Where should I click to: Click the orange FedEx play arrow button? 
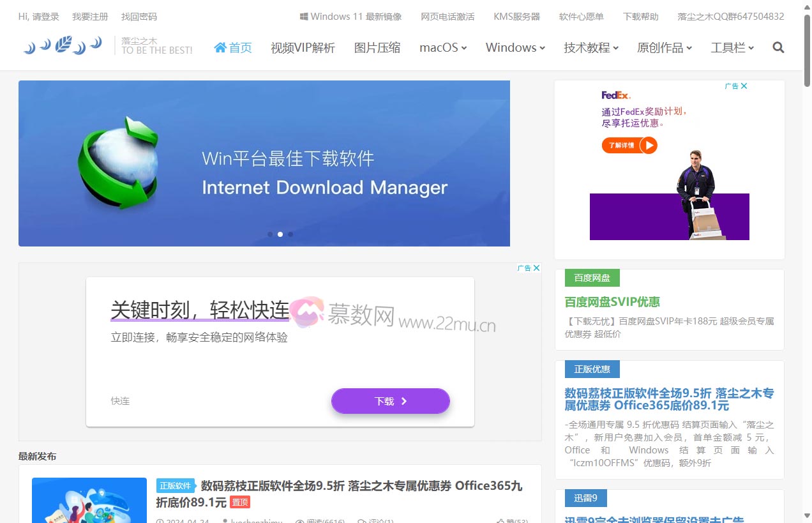(x=648, y=146)
